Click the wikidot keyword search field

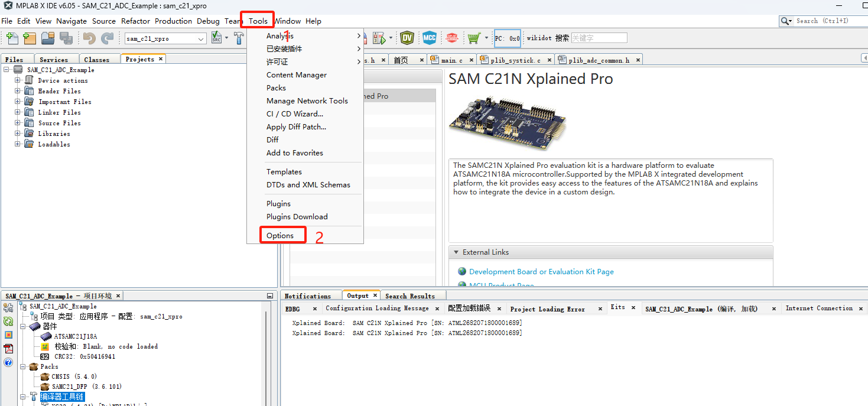(599, 38)
